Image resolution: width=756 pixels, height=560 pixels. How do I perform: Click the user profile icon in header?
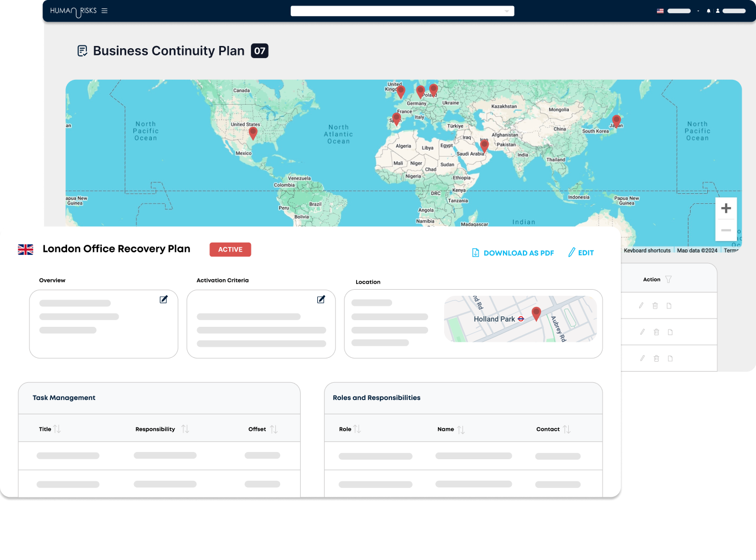tap(718, 11)
